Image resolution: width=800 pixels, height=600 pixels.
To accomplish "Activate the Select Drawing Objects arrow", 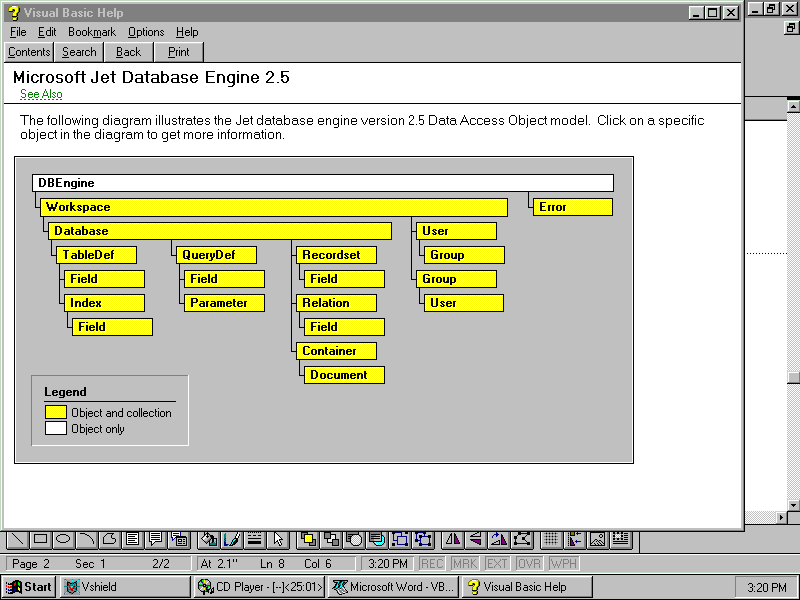I will [x=278, y=540].
